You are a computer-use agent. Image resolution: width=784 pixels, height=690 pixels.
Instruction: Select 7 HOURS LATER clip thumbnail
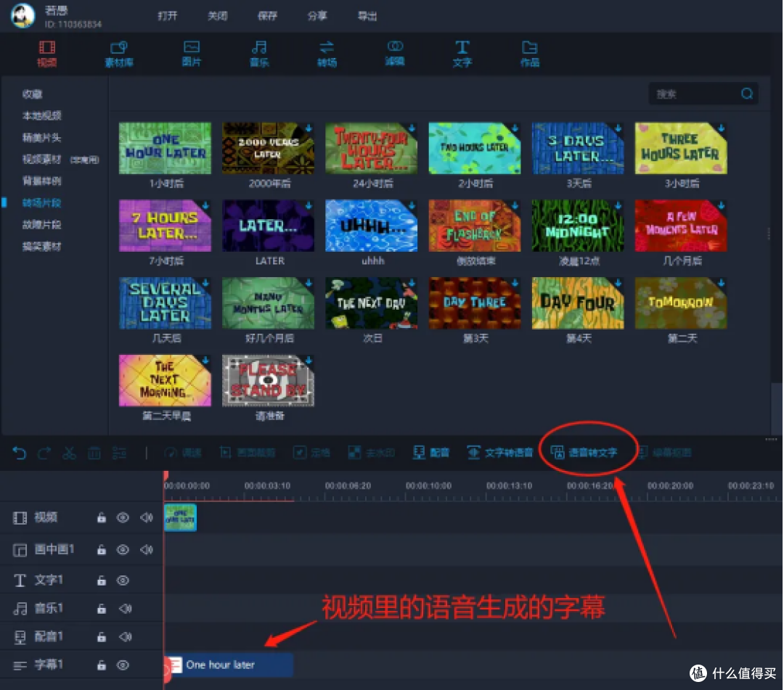pyautogui.click(x=165, y=226)
